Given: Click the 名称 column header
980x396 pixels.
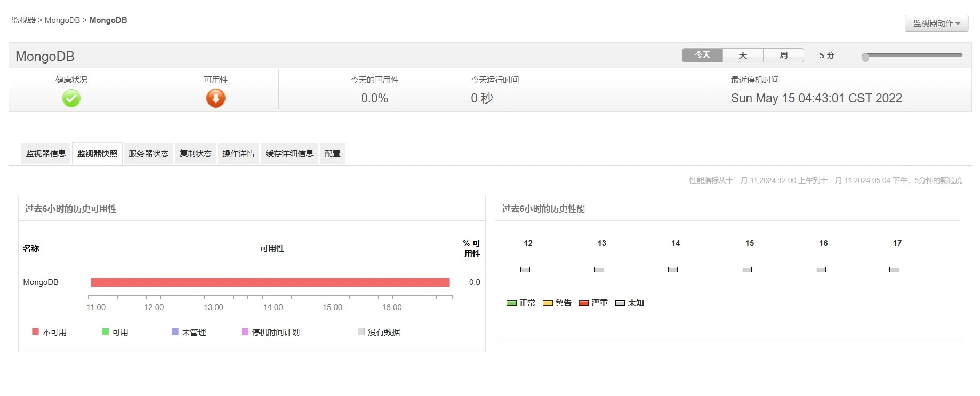Looking at the screenshot, I should coord(31,248).
